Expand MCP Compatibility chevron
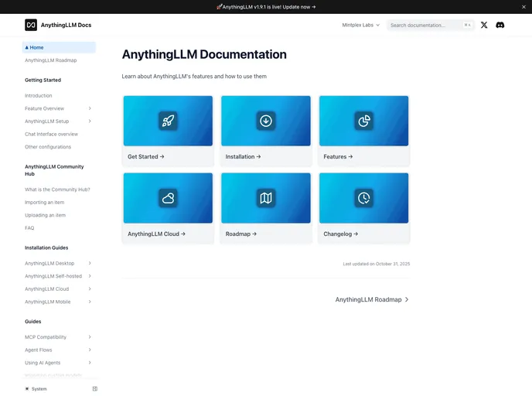Image resolution: width=532 pixels, height=396 pixels. (x=90, y=337)
